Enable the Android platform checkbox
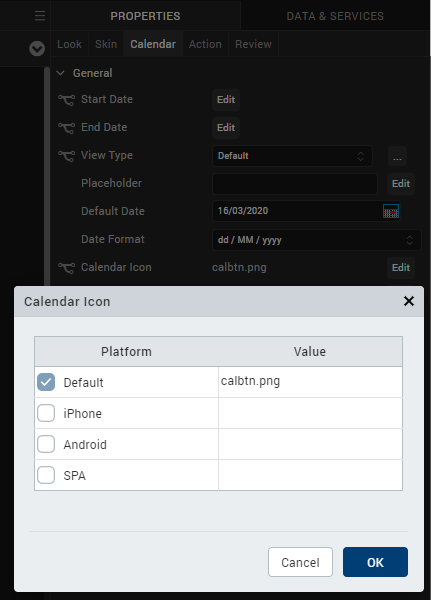Image resolution: width=431 pixels, height=600 pixels. click(x=46, y=444)
